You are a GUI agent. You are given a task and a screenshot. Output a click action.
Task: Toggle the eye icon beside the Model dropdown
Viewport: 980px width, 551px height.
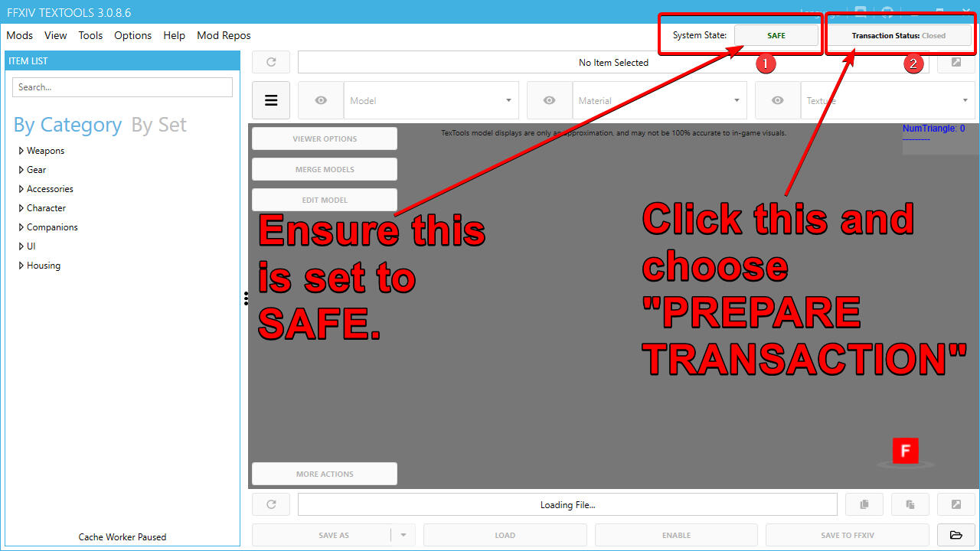321,100
